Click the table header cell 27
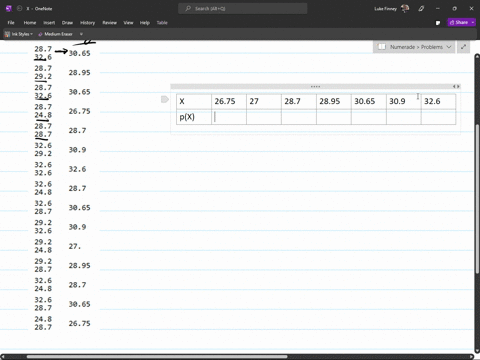 click(x=264, y=101)
